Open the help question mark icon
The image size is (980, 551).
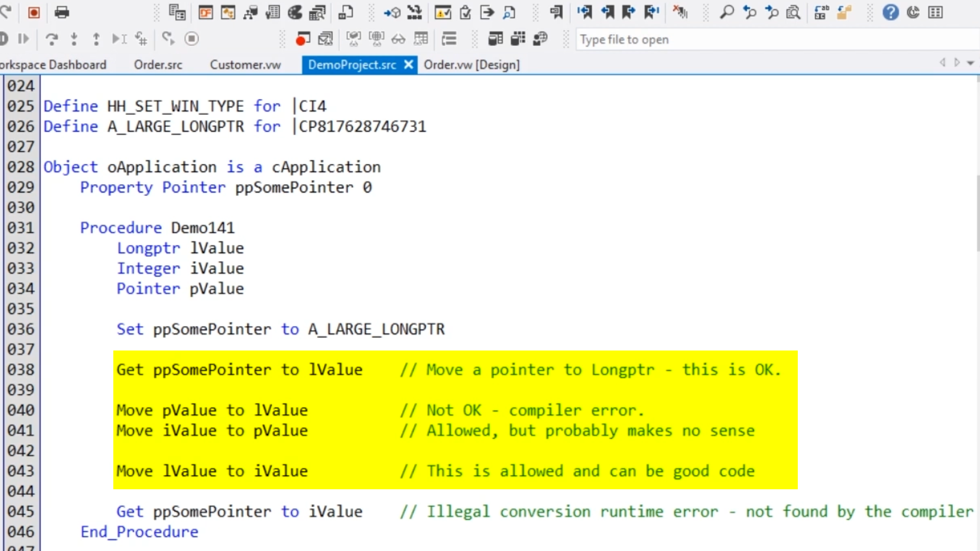click(890, 12)
